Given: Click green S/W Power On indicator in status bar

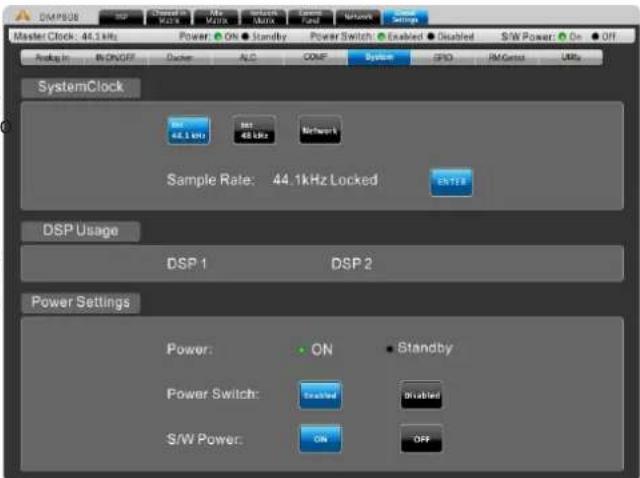Looking at the screenshot, I should 562,37.
